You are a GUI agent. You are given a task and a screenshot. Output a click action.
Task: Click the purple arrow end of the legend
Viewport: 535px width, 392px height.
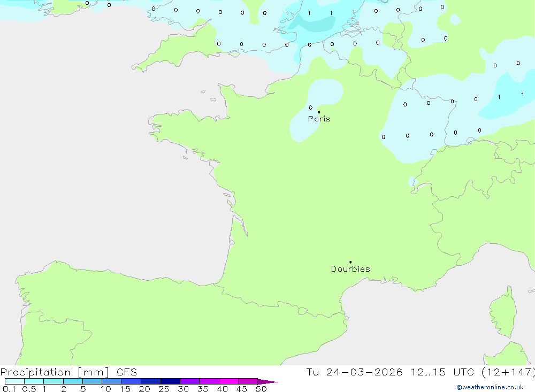pos(267,381)
